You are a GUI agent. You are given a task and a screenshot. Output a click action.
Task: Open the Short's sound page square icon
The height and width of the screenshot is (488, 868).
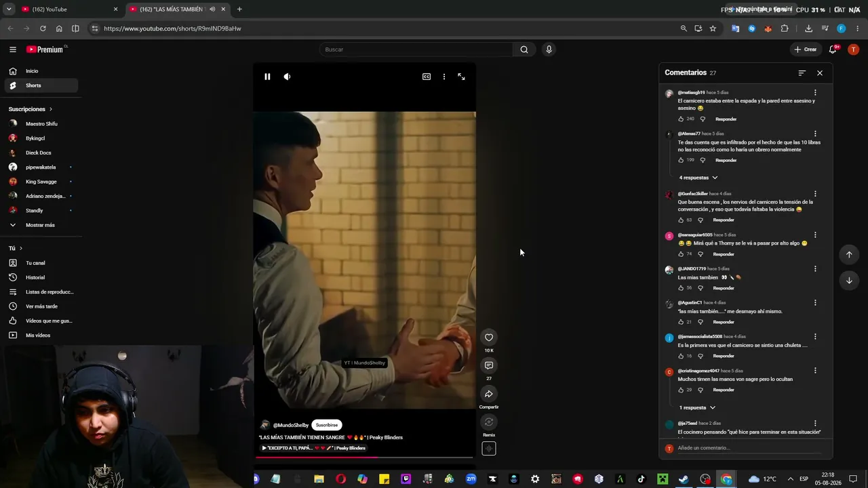point(489,448)
